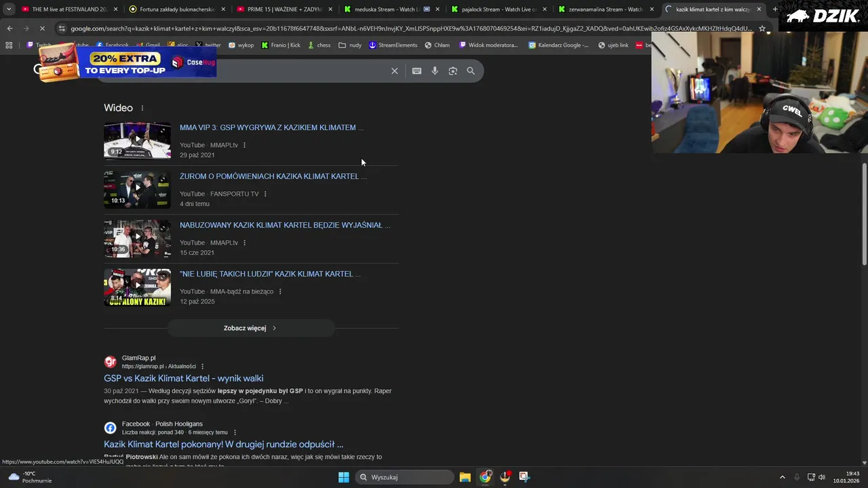Search by image with the camera lens icon
868x488 pixels.
coord(453,71)
